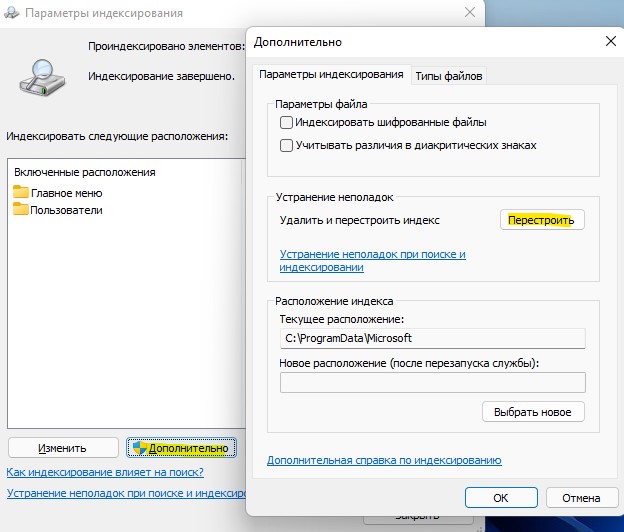Open Дополнительная справка по индексированию link
The height and width of the screenshot is (532, 624).
384,460
